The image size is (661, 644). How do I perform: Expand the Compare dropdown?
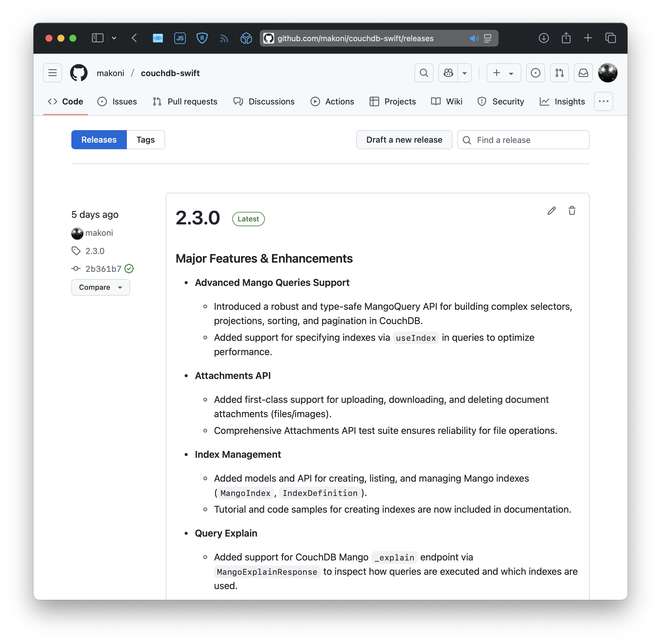(x=101, y=287)
